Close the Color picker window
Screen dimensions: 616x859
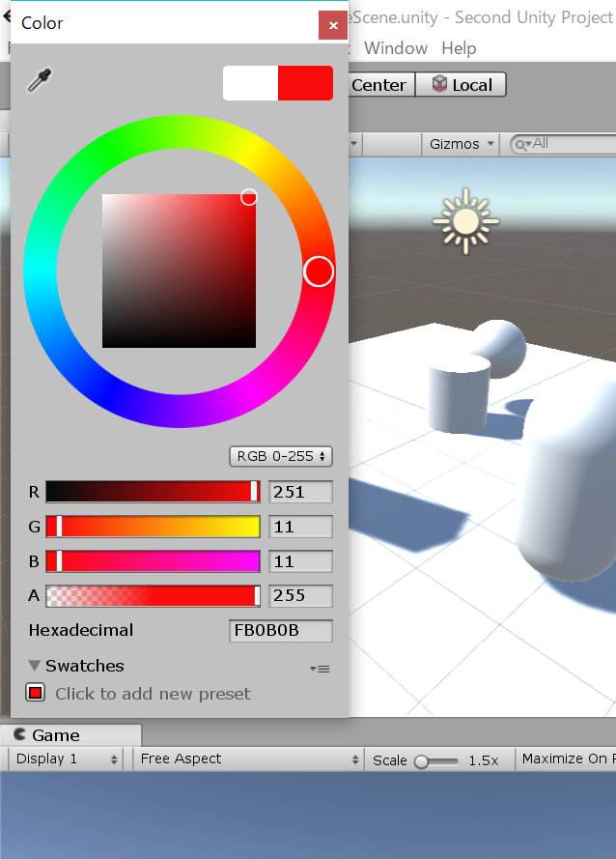(332, 25)
